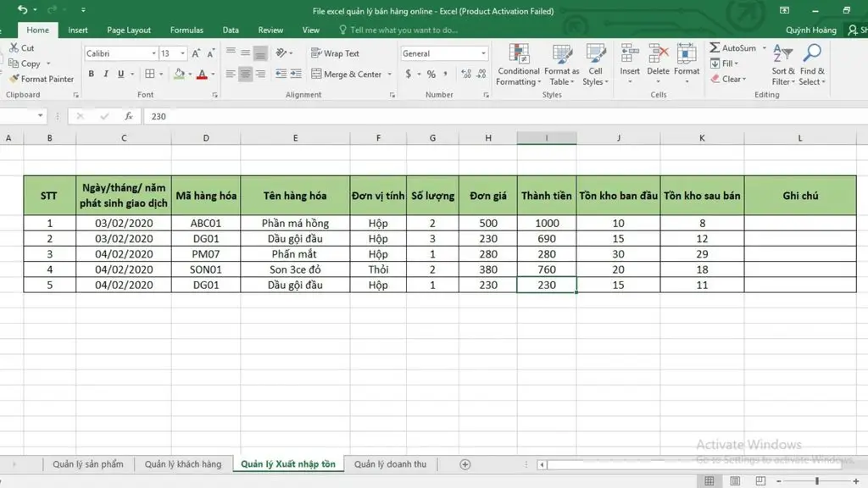Open the Format cells icon menu
The height and width of the screenshot is (488, 868).
click(687, 54)
